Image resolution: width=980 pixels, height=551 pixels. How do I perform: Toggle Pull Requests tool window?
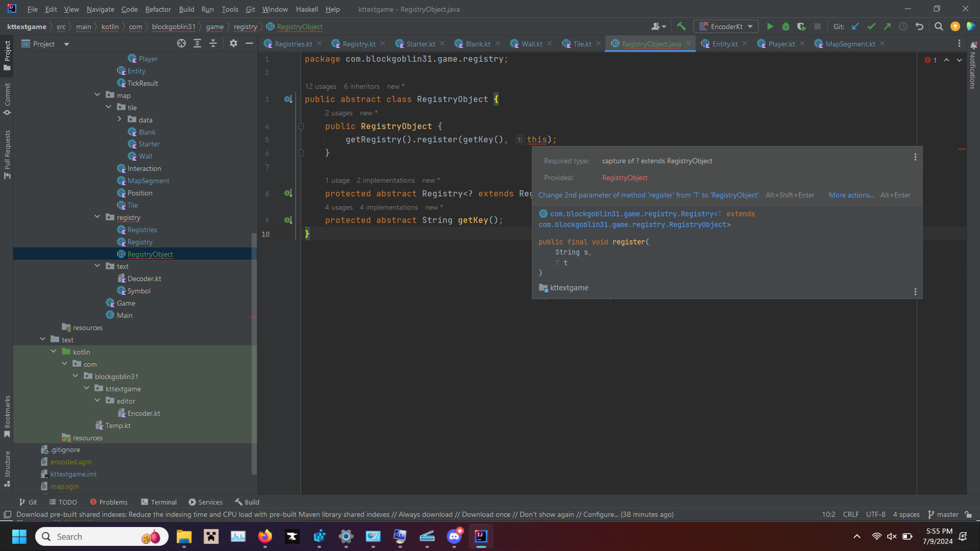7,154
